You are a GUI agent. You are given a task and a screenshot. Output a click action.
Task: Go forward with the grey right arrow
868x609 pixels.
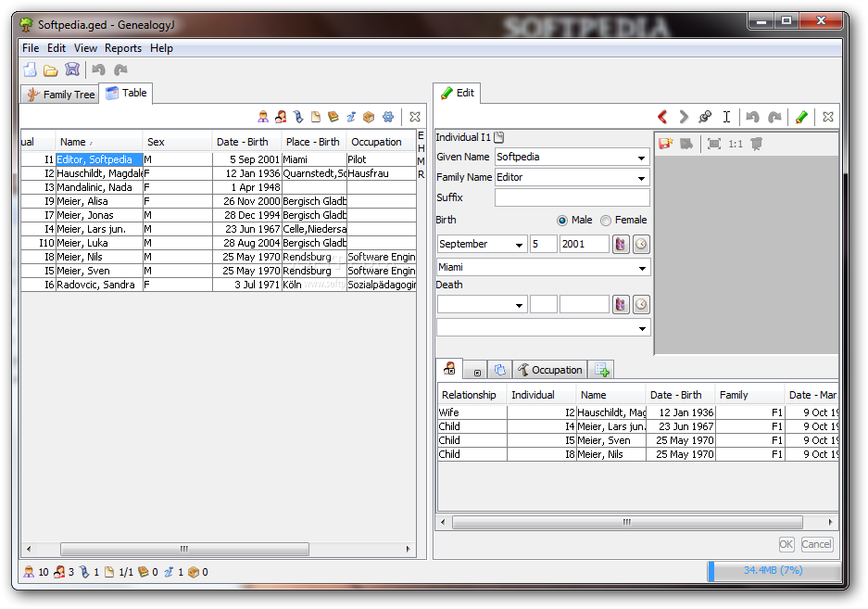pos(684,117)
